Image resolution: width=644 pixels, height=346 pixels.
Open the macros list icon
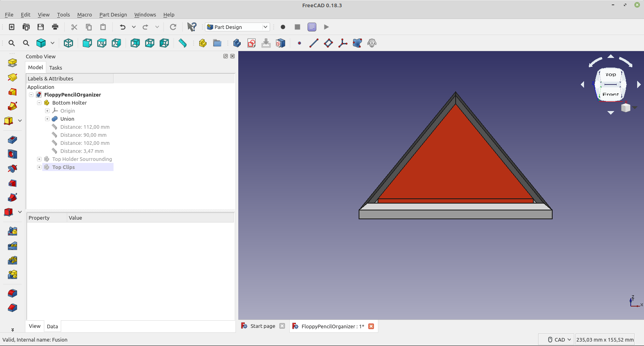(312, 27)
